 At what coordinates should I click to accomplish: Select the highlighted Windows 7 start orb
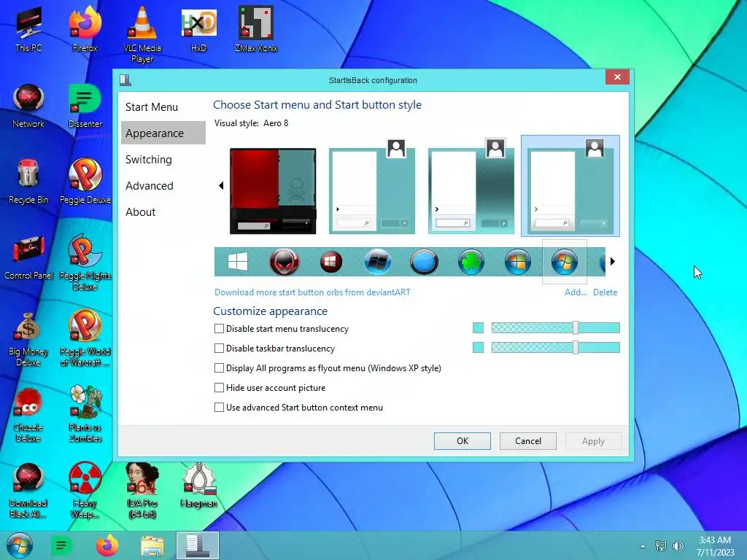click(x=565, y=262)
